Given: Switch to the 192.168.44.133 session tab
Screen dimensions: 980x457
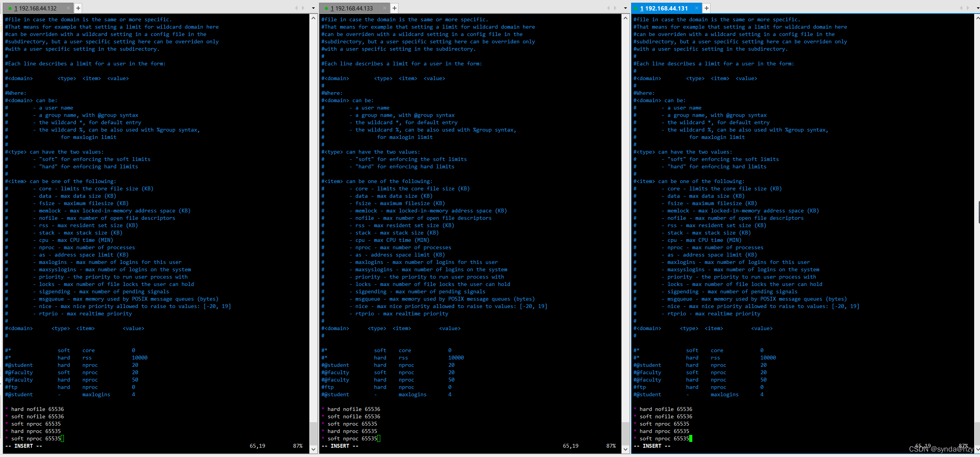Looking at the screenshot, I should (x=354, y=8).
